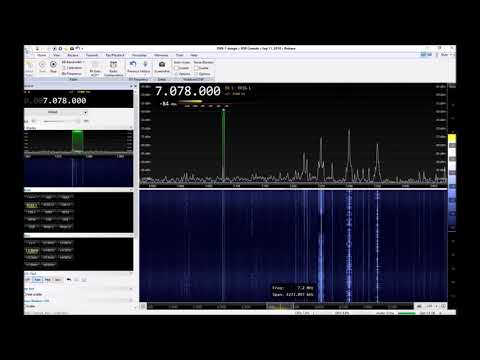Tick the first Enable checkbox in the DSP group
Viewport: 480px width, 360px height.
tap(176, 68)
